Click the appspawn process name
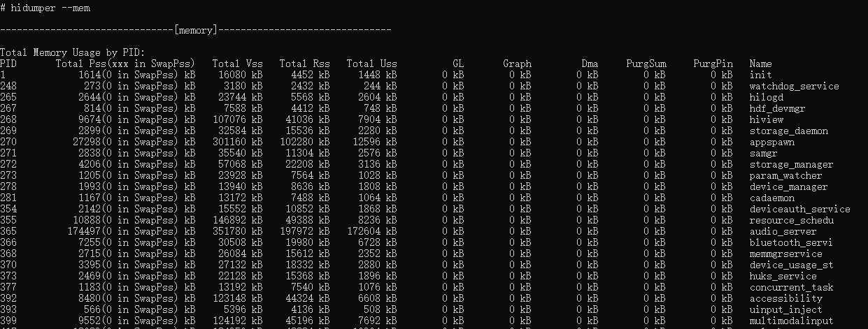Viewport: 868px width, 329px height. point(771,142)
